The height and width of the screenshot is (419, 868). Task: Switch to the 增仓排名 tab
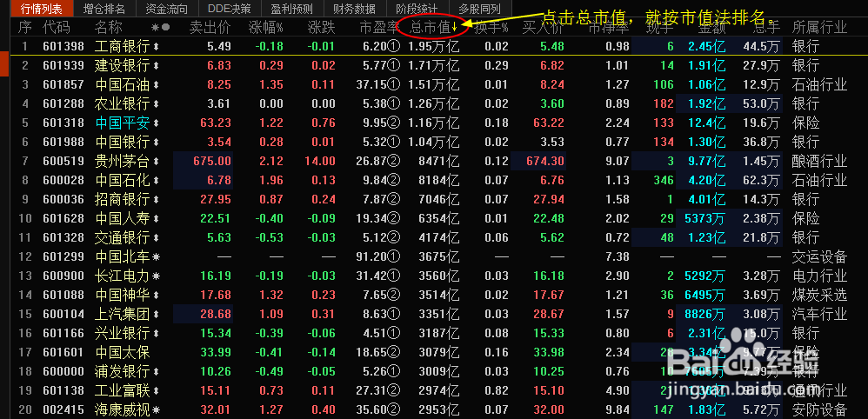coord(104,9)
